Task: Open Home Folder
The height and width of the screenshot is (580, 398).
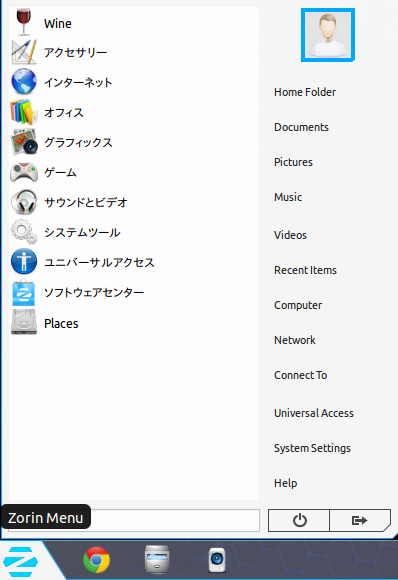Action: [305, 92]
